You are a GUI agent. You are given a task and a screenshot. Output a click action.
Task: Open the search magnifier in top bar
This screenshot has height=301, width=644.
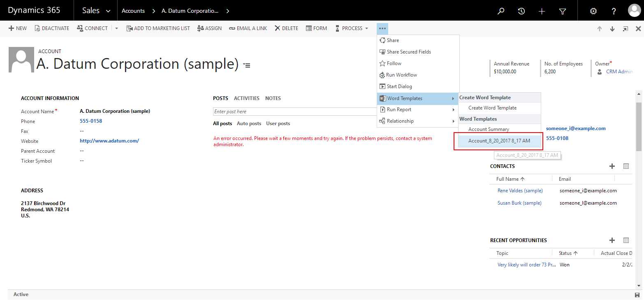(501, 11)
